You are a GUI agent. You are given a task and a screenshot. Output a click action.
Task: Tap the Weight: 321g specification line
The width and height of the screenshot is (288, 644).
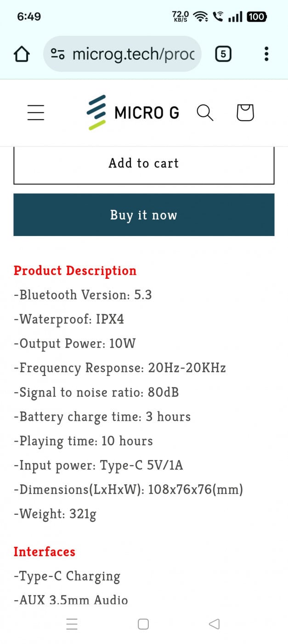(x=55, y=514)
